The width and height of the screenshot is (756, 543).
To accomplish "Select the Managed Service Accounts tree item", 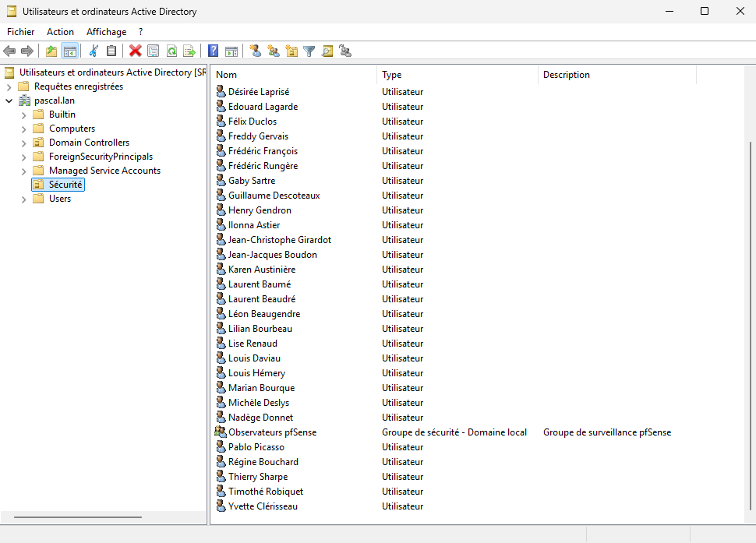I will click(104, 170).
